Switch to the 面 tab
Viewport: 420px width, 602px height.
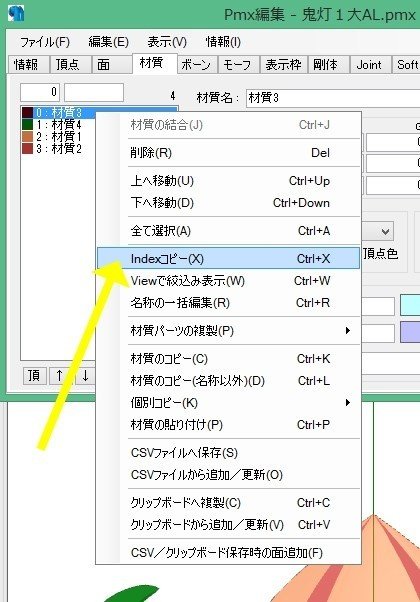point(112,64)
